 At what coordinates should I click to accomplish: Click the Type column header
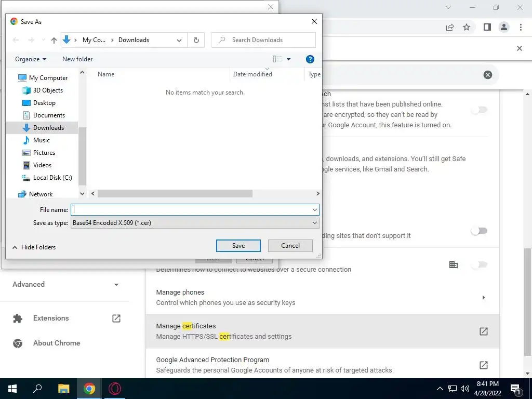(x=314, y=74)
